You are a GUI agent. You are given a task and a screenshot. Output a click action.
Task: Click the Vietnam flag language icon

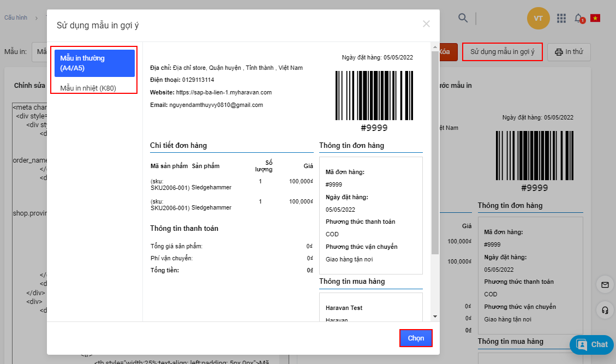595,19
